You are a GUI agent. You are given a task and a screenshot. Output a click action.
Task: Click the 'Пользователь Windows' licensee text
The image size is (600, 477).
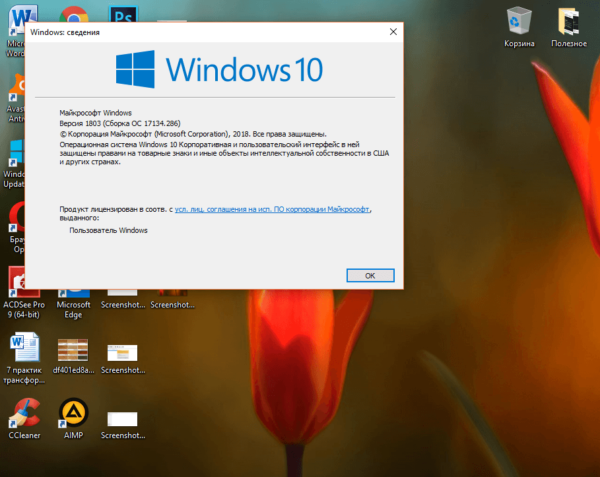108,230
